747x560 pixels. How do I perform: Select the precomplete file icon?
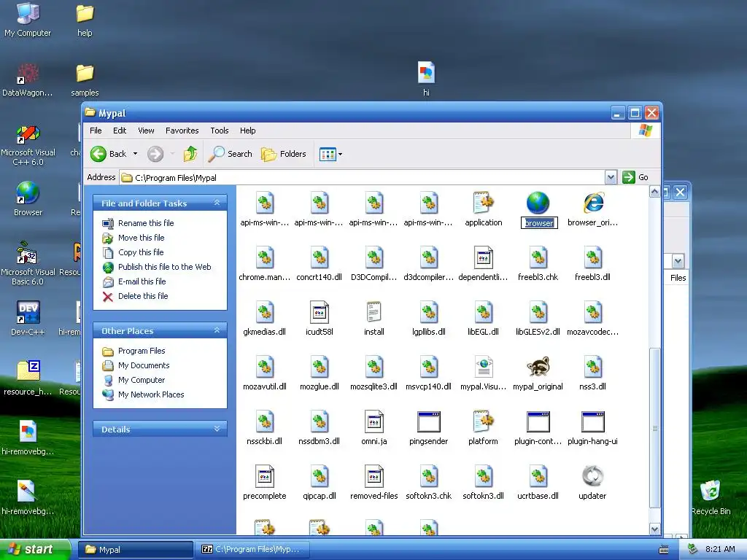point(264,476)
